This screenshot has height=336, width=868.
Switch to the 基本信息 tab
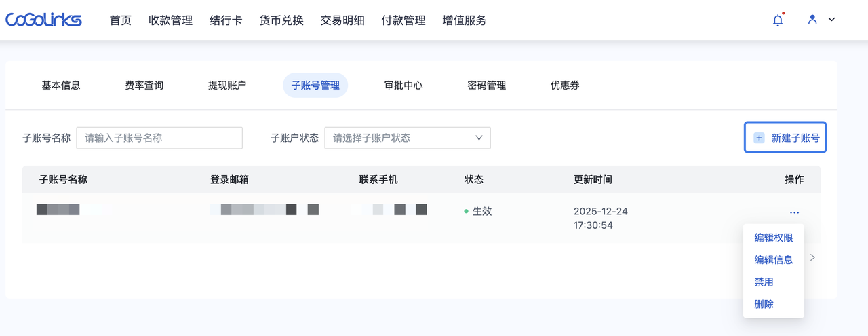(x=61, y=86)
